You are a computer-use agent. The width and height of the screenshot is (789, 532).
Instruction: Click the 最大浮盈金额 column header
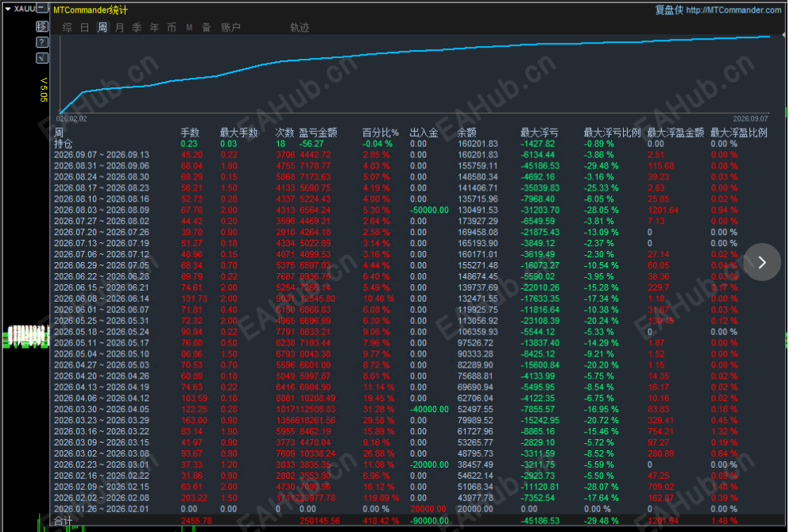pyautogui.click(x=676, y=133)
